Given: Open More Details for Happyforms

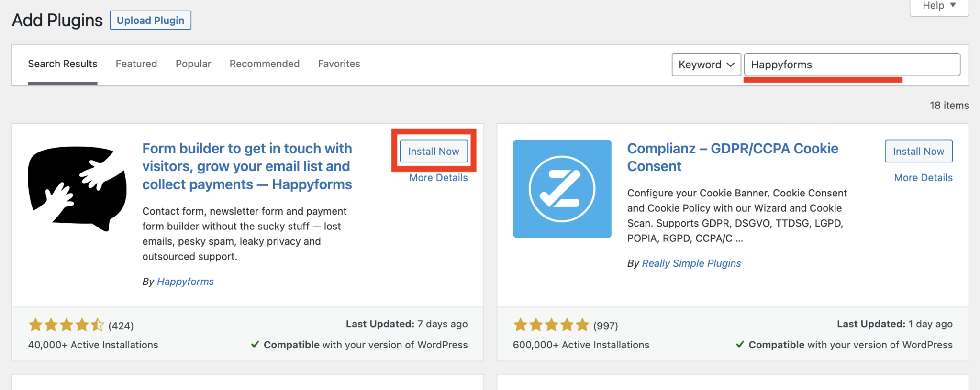Looking at the screenshot, I should point(438,178).
